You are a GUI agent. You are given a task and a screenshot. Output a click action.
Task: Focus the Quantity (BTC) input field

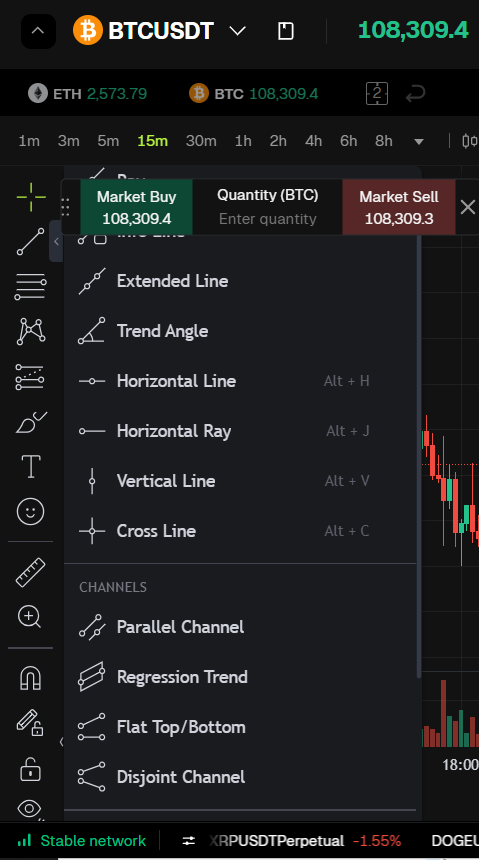268,219
